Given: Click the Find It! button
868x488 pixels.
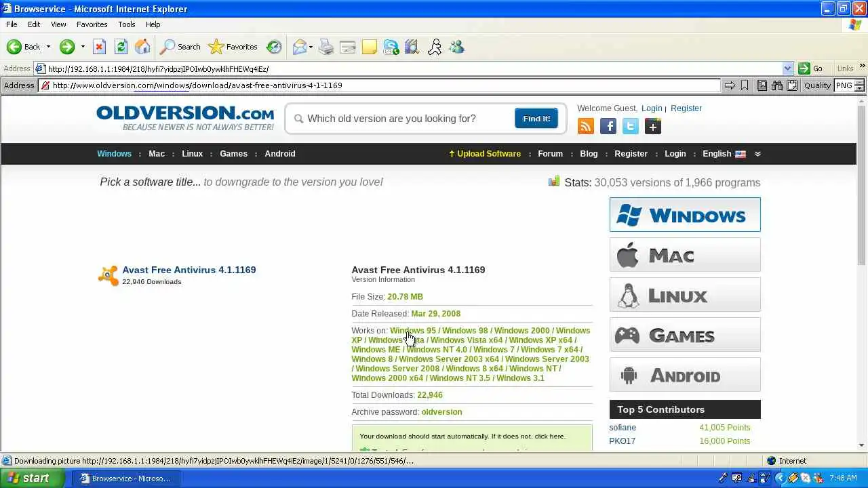Looking at the screenshot, I should point(536,119).
